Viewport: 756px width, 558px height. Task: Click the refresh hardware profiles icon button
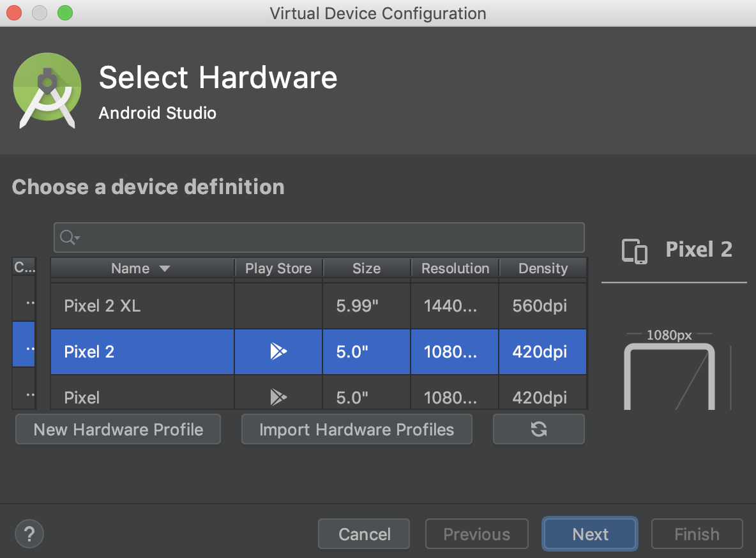pyautogui.click(x=538, y=429)
